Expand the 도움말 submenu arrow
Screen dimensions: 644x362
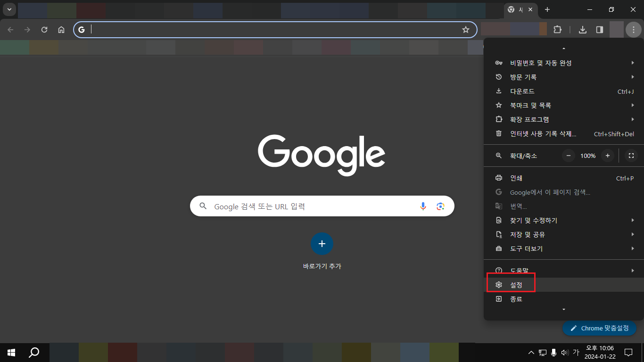pyautogui.click(x=632, y=271)
